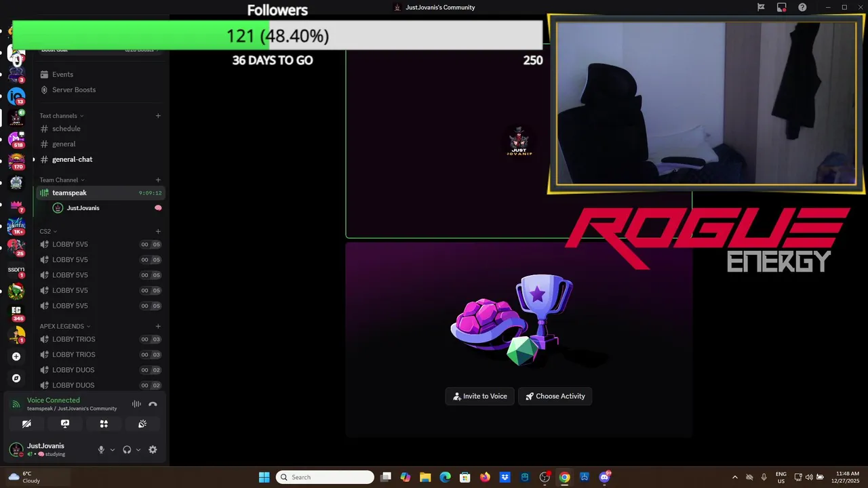This screenshot has width=868, height=488.
Task: Show hidden system tray icons
Action: (734, 477)
